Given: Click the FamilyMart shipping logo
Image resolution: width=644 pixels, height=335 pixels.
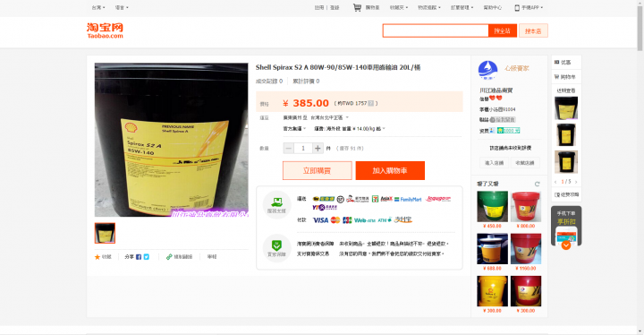Looking at the screenshot, I should (408, 199).
